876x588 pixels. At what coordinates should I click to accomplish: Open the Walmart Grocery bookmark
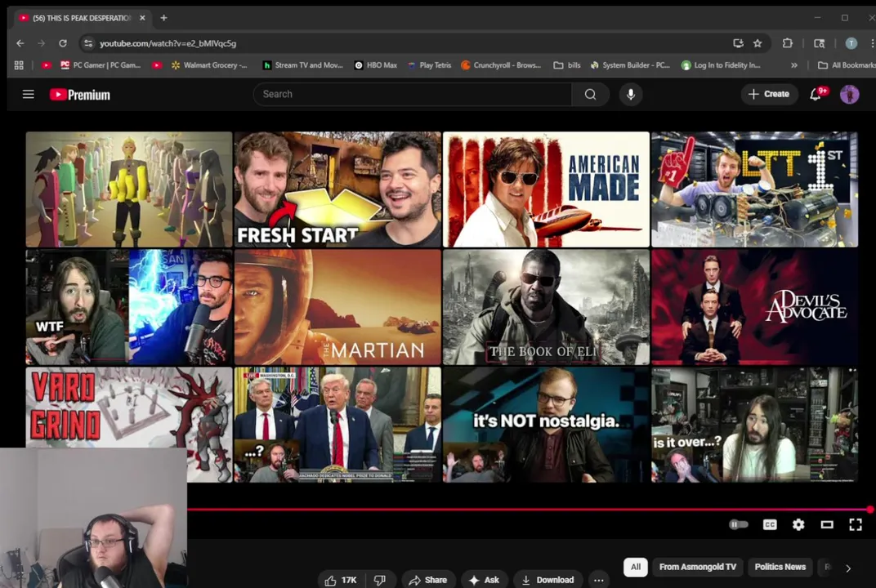tap(209, 65)
